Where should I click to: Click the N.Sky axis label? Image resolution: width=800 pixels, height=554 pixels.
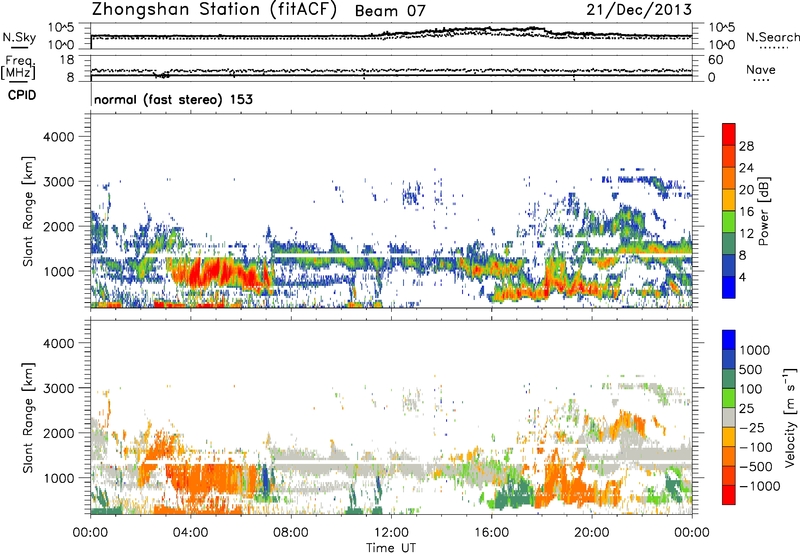(x=19, y=37)
